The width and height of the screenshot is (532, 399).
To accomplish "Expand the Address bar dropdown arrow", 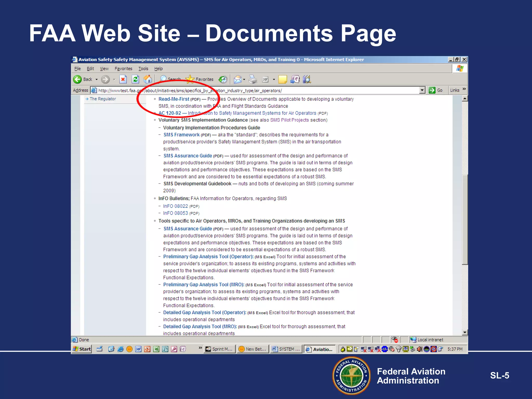I will (x=422, y=90).
